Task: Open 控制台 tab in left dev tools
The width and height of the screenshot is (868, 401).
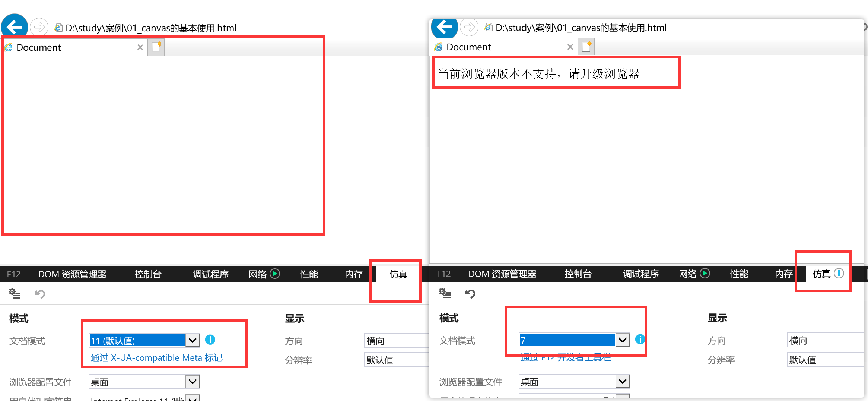Action: coord(148,274)
